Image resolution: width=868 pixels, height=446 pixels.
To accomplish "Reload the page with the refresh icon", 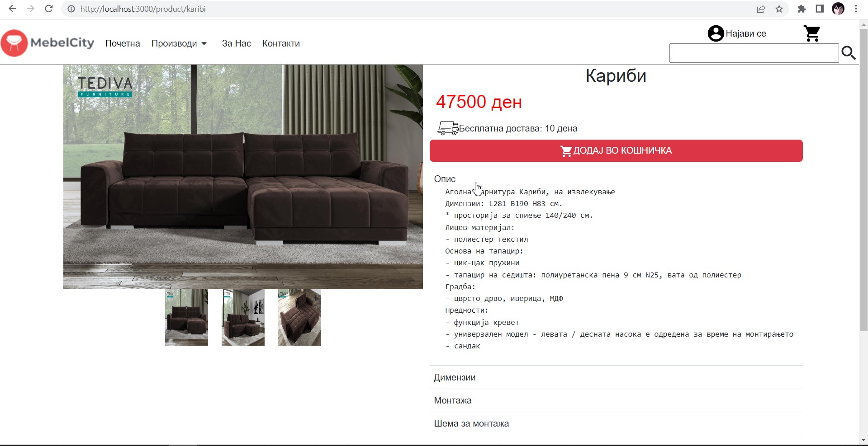I will 49,9.
